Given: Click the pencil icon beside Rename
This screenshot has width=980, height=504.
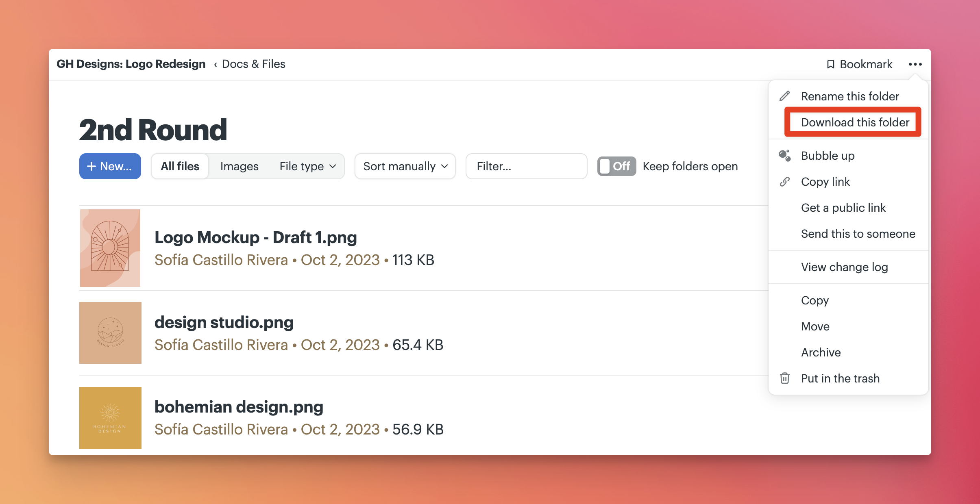Looking at the screenshot, I should (x=784, y=96).
